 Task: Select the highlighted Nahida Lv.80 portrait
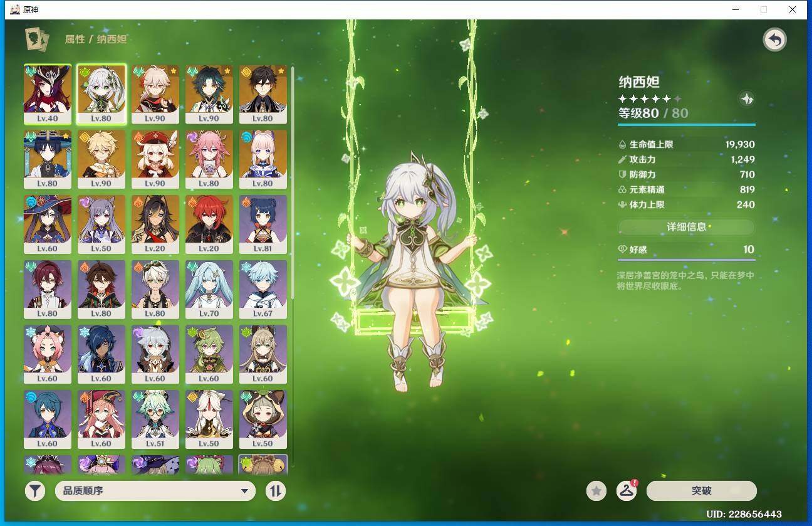point(101,94)
